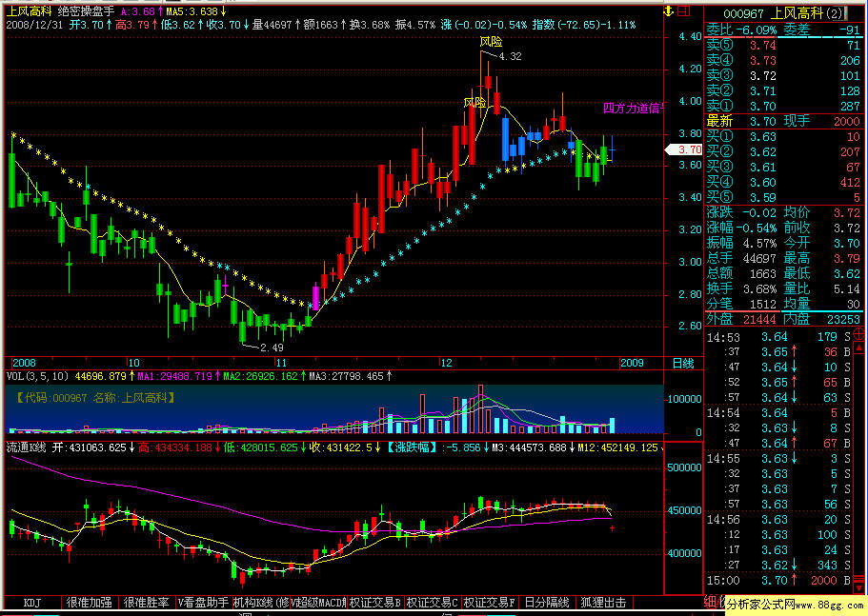Screen dimensions: 868x616
Task: Click the 4.40 price axis label
Action: 690,36
